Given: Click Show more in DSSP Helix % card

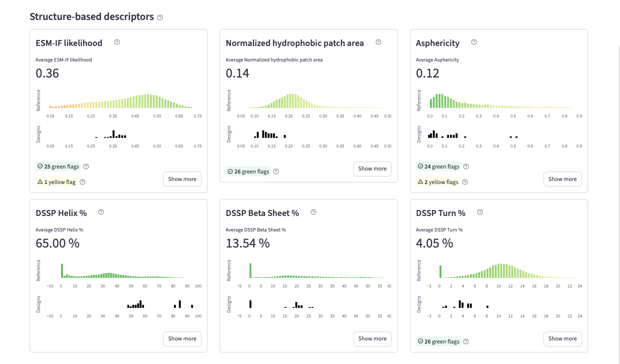Looking at the screenshot, I should [182, 338].
